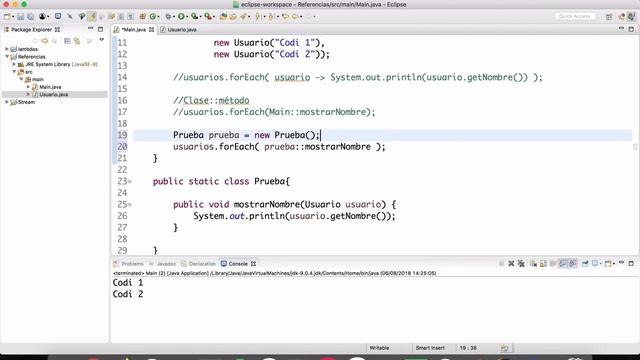Minimize the Package Explorer panel
This screenshot has width=640, height=360.
(91, 29)
